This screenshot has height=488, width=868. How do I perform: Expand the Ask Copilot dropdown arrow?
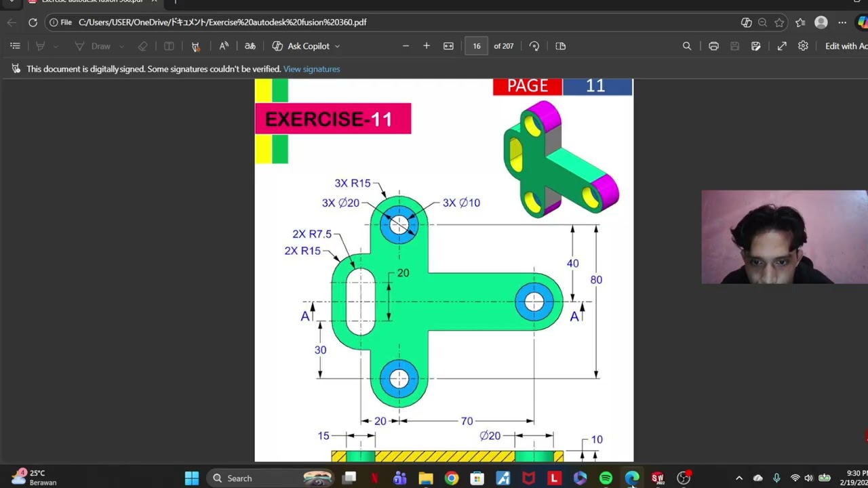[x=337, y=46]
